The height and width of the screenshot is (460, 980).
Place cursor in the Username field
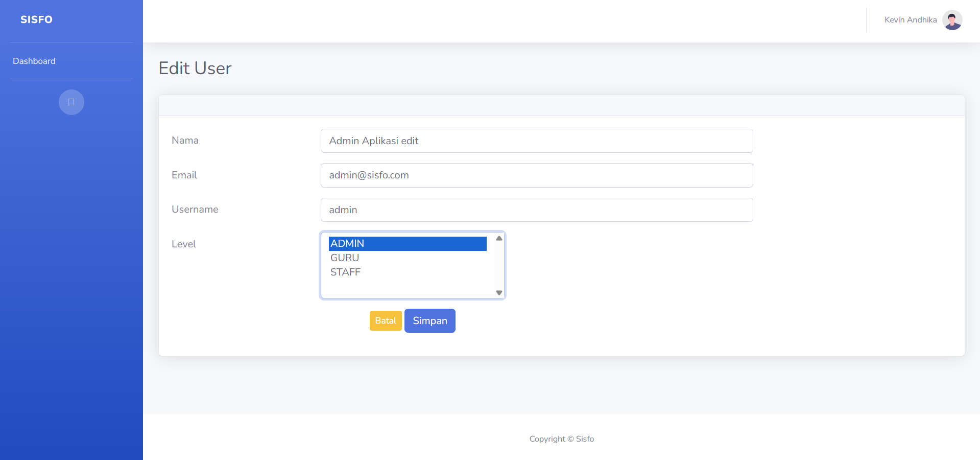pos(536,210)
